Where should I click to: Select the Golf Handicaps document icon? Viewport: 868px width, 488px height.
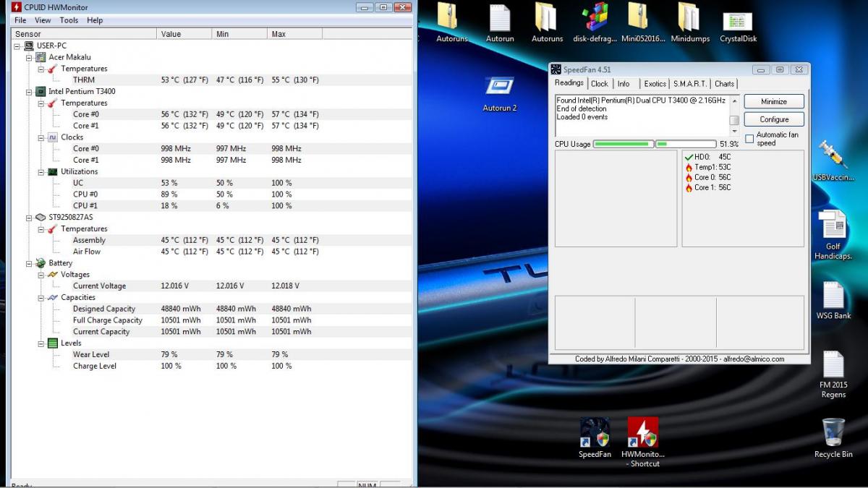click(833, 234)
